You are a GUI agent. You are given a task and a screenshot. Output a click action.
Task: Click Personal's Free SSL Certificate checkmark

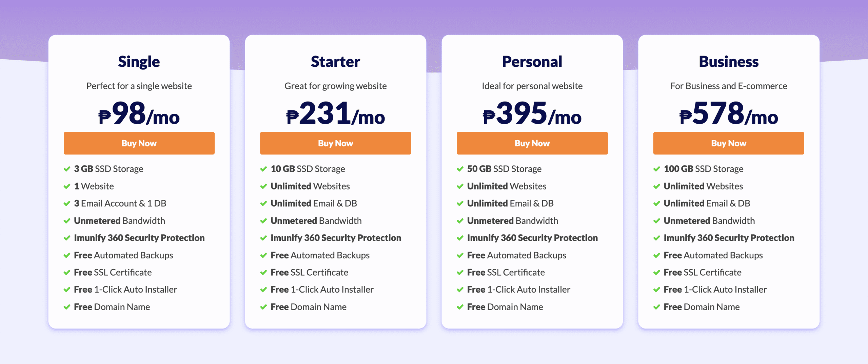click(x=460, y=273)
